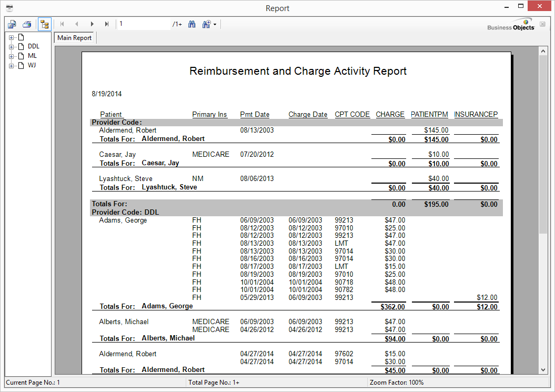Click the $94.00 Alberts total
The width and height of the screenshot is (555, 392).
[x=395, y=339]
